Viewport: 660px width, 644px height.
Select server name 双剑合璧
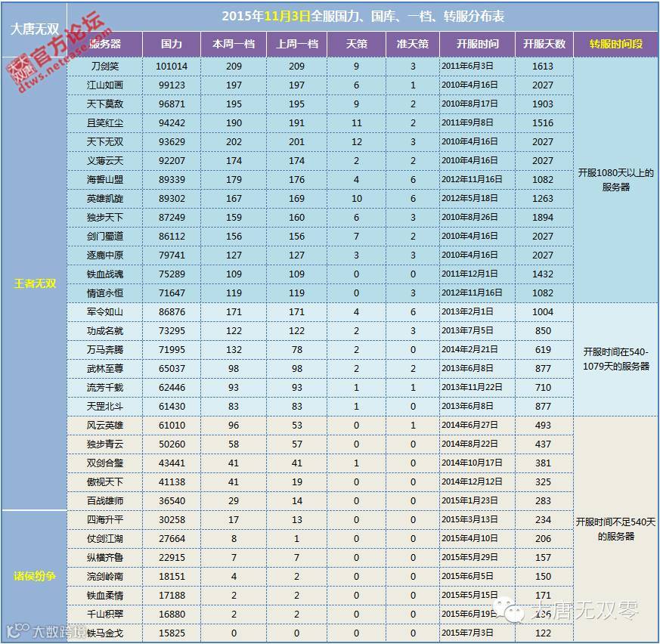click(x=105, y=463)
